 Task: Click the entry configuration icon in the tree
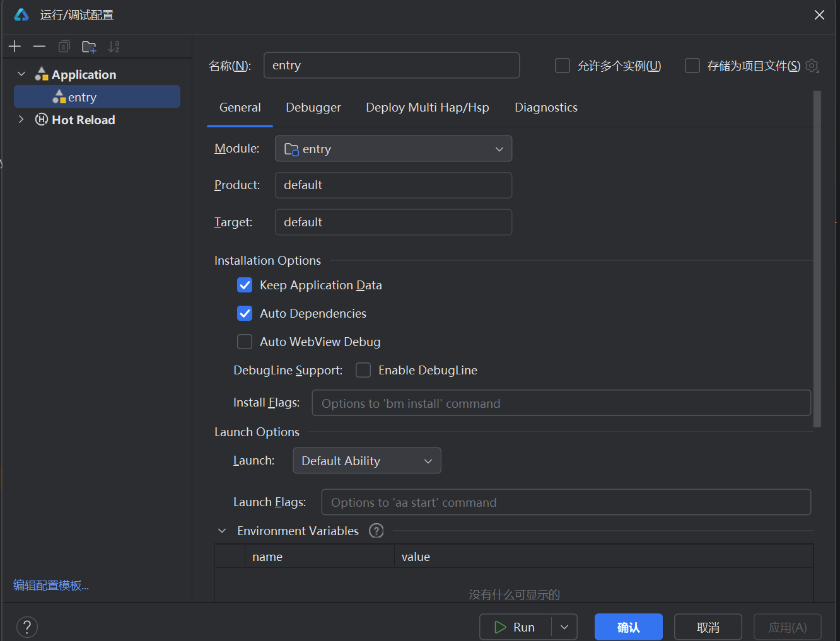(x=59, y=96)
